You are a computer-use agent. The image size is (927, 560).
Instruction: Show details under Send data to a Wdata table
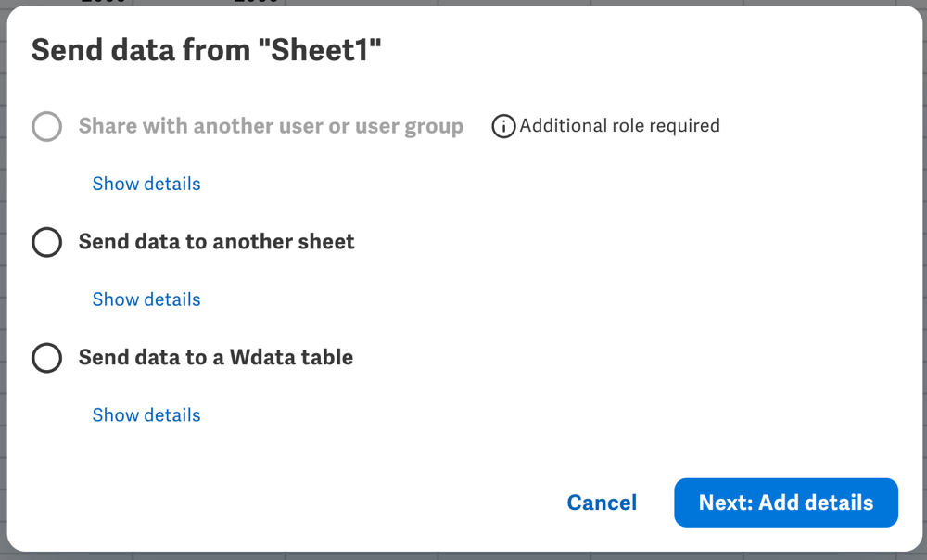pos(146,414)
